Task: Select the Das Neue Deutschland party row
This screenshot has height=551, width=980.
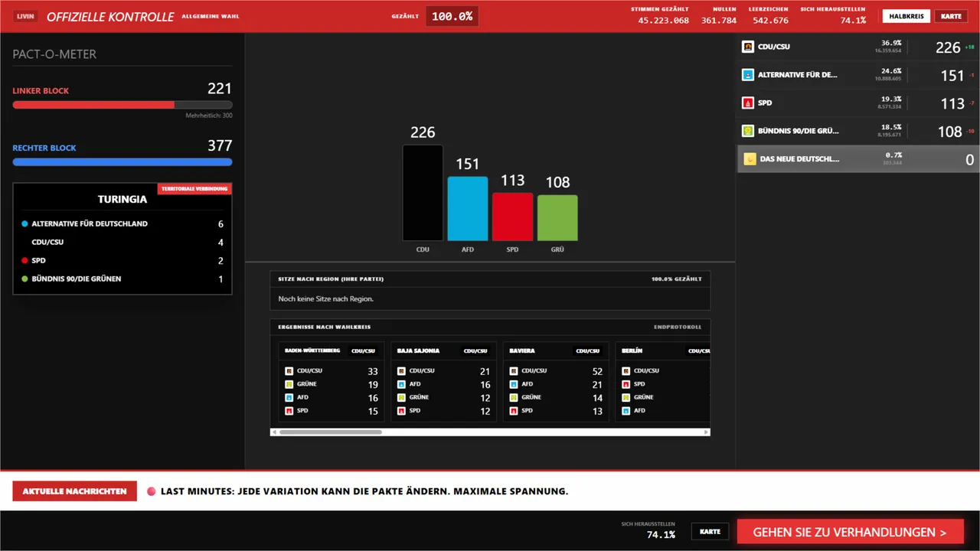Action: 858,159
